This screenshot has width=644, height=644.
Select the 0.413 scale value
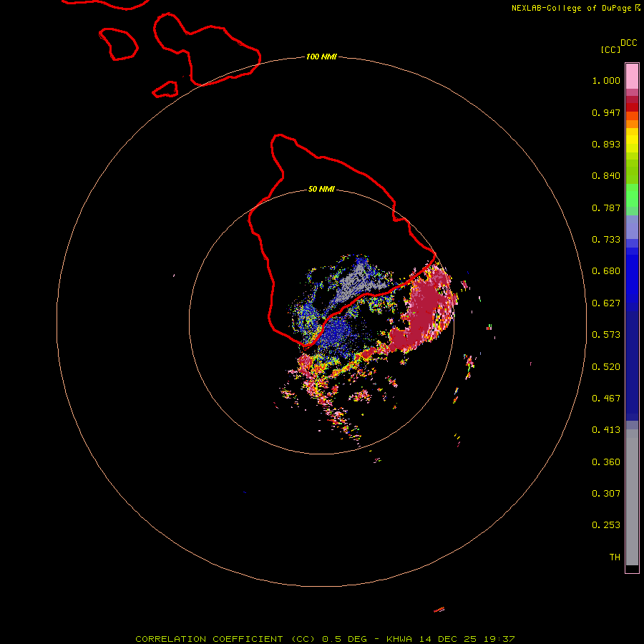(x=606, y=430)
